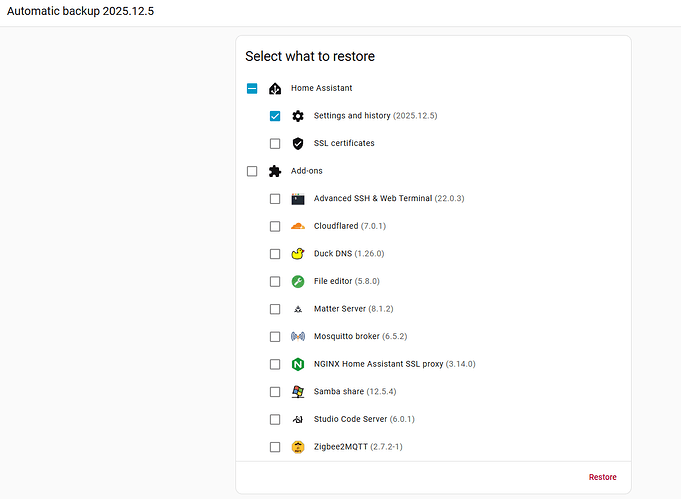Image resolution: width=681 pixels, height=499 pixels.
Task: Click the Automatic backup 2025.12.5 title
Action: tap(81, 12)
